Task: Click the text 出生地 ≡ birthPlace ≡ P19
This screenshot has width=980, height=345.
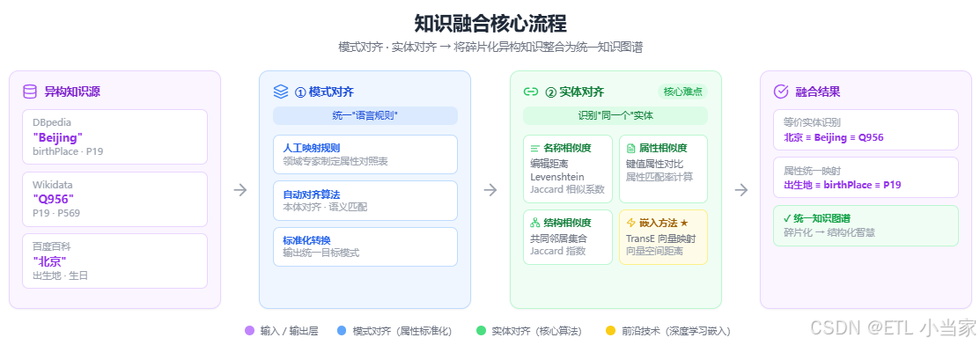Action: coord(842,184)
